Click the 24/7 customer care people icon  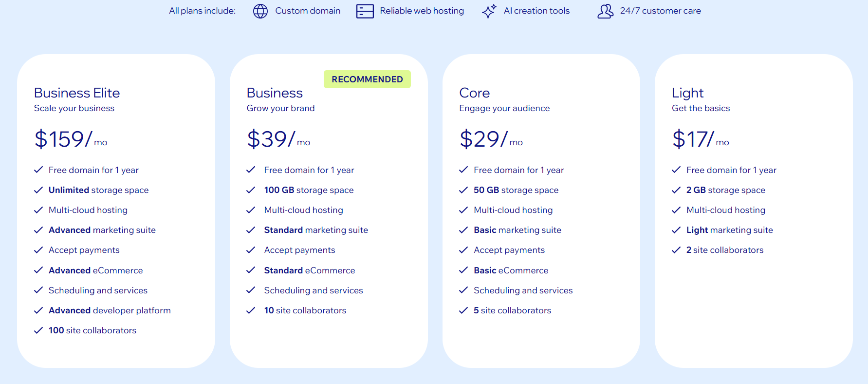(606, 11)
